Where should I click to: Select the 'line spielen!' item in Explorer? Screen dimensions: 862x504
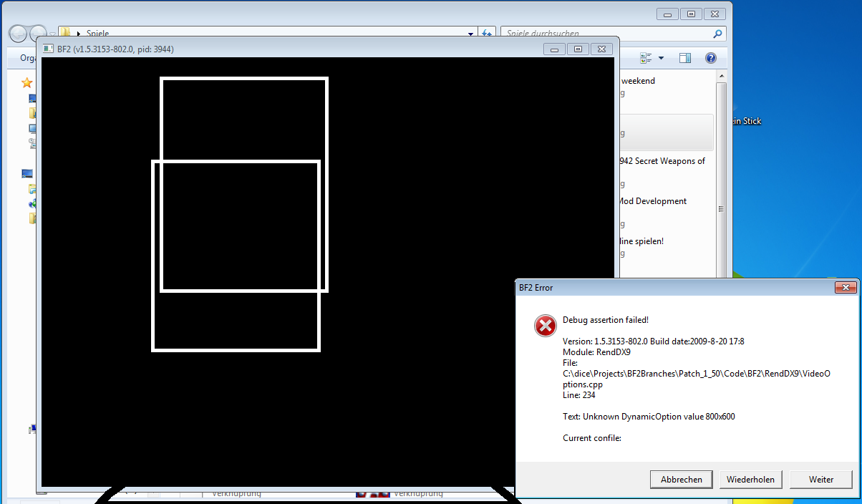tap(641, 241)
